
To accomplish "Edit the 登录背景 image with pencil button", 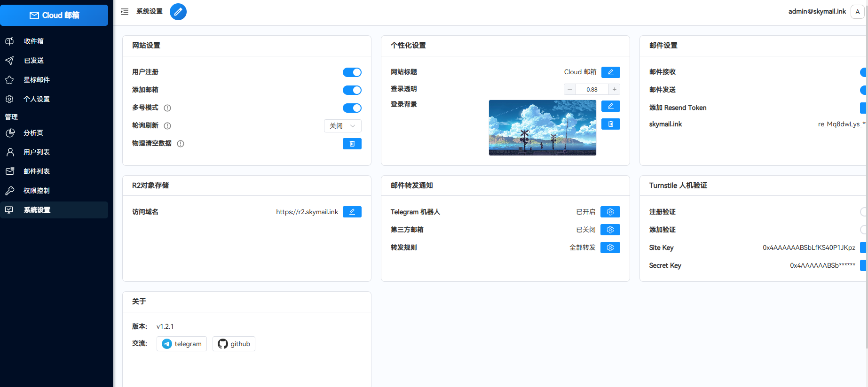I will 611,106.
